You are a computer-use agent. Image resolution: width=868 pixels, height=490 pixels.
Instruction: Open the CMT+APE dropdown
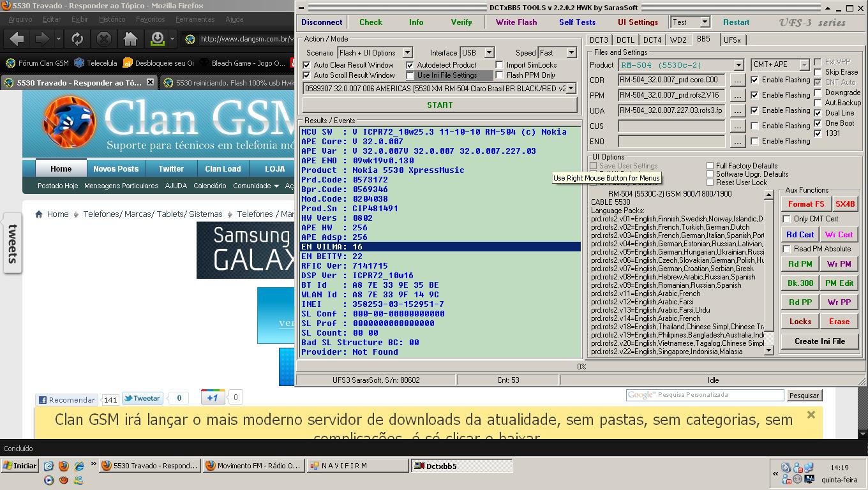coord(804,65)
